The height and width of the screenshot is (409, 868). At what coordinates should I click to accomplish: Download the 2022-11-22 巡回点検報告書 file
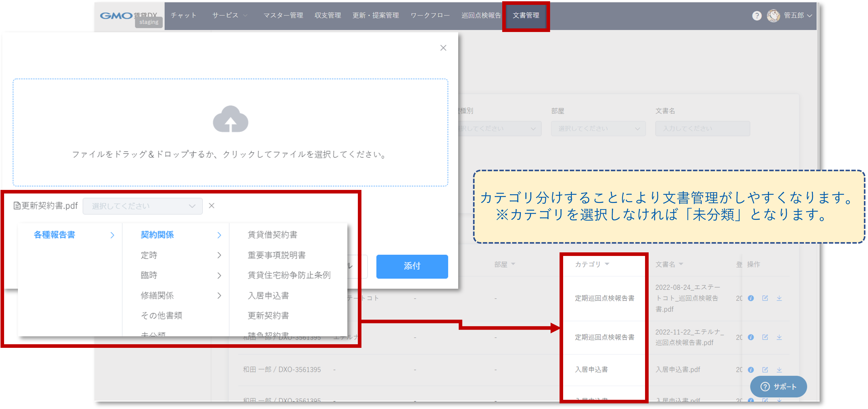(779, 337)
